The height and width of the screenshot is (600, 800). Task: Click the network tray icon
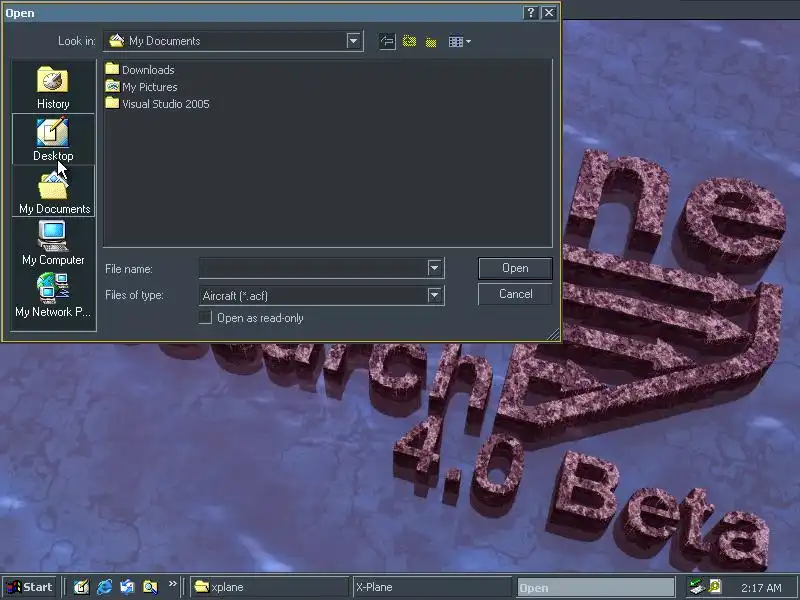[x=696, y=587]
